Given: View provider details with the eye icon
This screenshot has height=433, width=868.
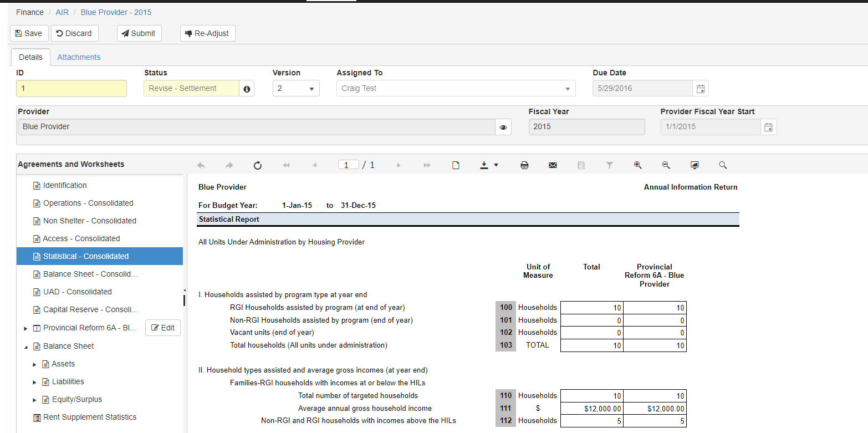Looking at the screenshot, I should (503, 127).
